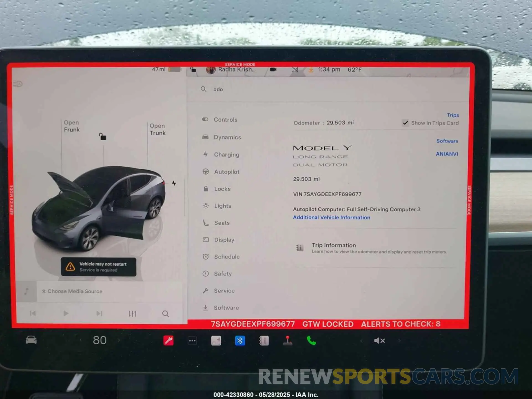Tap the download arrow in the status bar

pos(311,69)
